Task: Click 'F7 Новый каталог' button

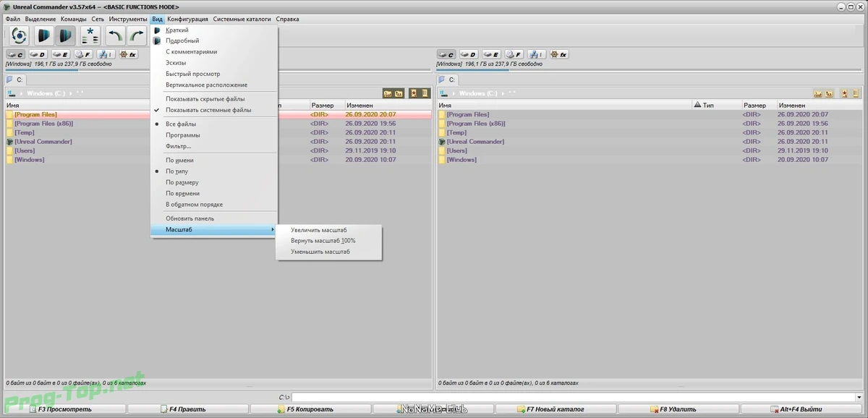Action: pos(556,409)
